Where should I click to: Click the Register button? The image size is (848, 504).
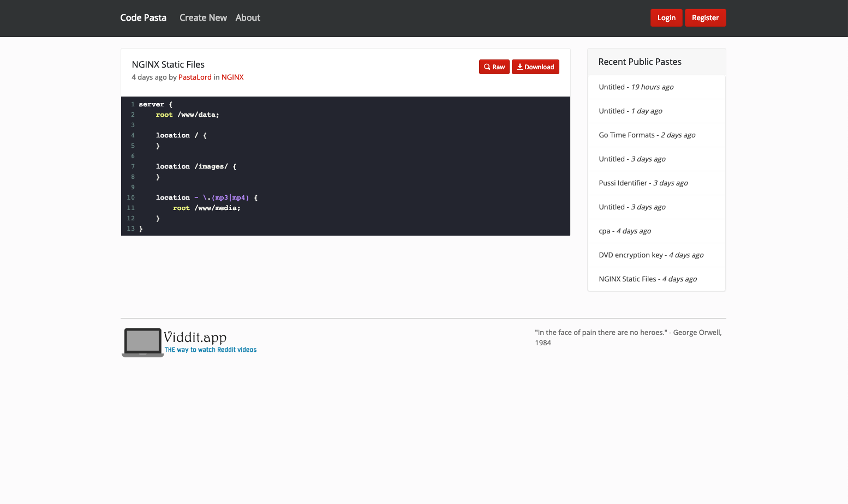[x=705, y=17]
